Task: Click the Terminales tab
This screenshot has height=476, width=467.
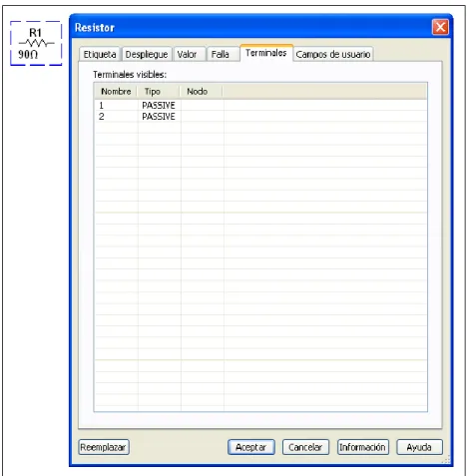Action: tap(266, 53)
